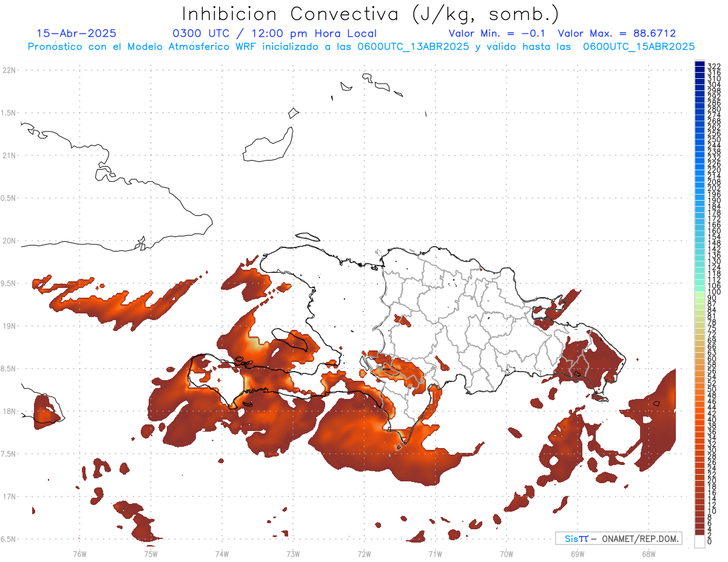Click the "70W" longitude label

pyautogui.click(x=507, y=554)
